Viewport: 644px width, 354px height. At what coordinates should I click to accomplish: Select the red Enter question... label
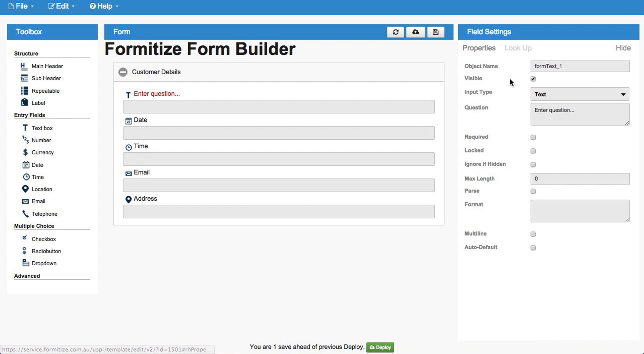157,93
